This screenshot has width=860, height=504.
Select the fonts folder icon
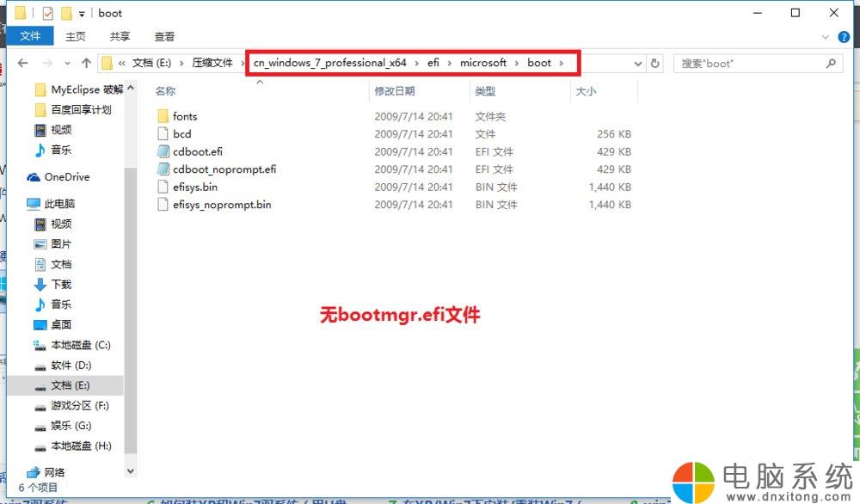coord(163,116)
